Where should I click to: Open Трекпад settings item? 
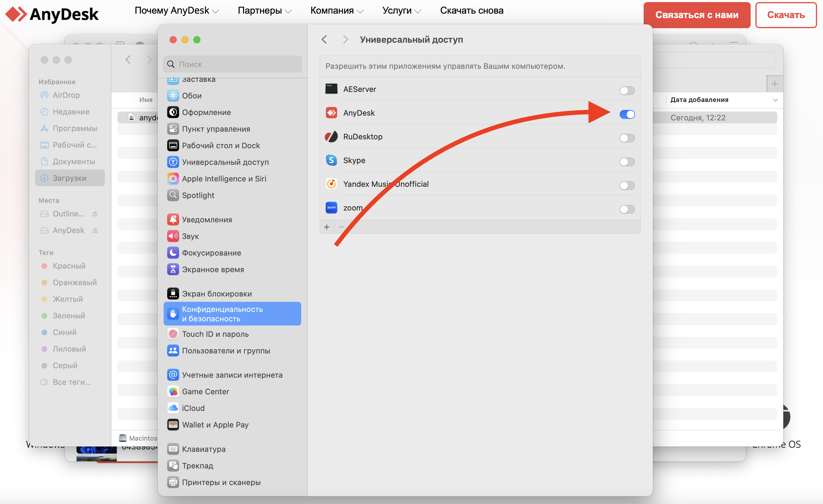pos(232,465)
